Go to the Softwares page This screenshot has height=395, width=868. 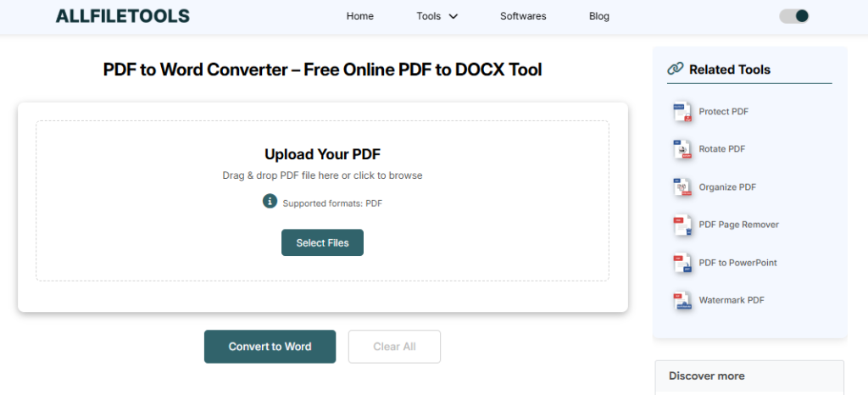[x=523, y=16]
